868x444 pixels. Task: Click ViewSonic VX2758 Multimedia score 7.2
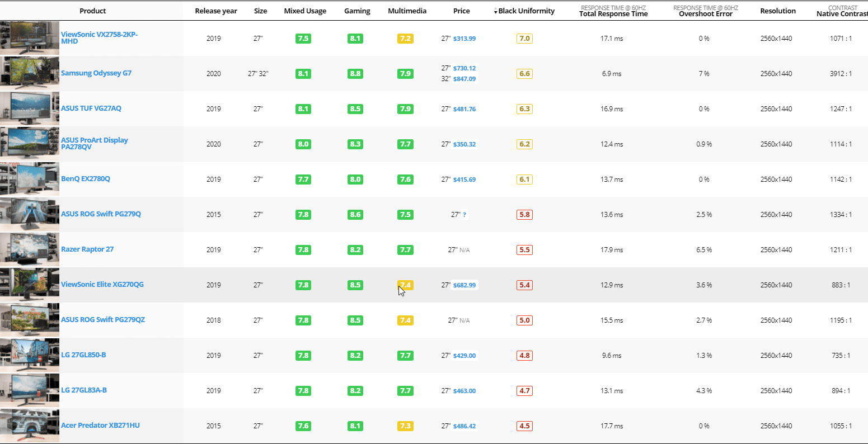(406, 39)
